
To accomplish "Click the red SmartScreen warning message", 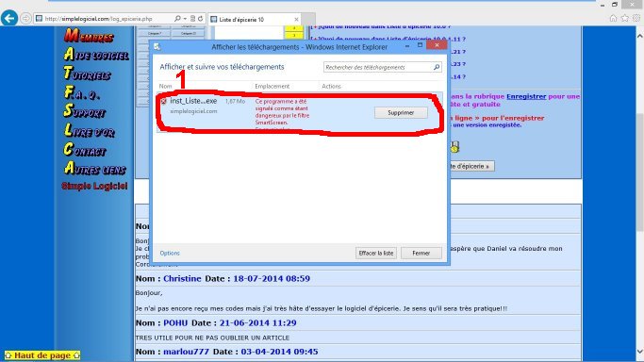I will [x=282, y=112].
